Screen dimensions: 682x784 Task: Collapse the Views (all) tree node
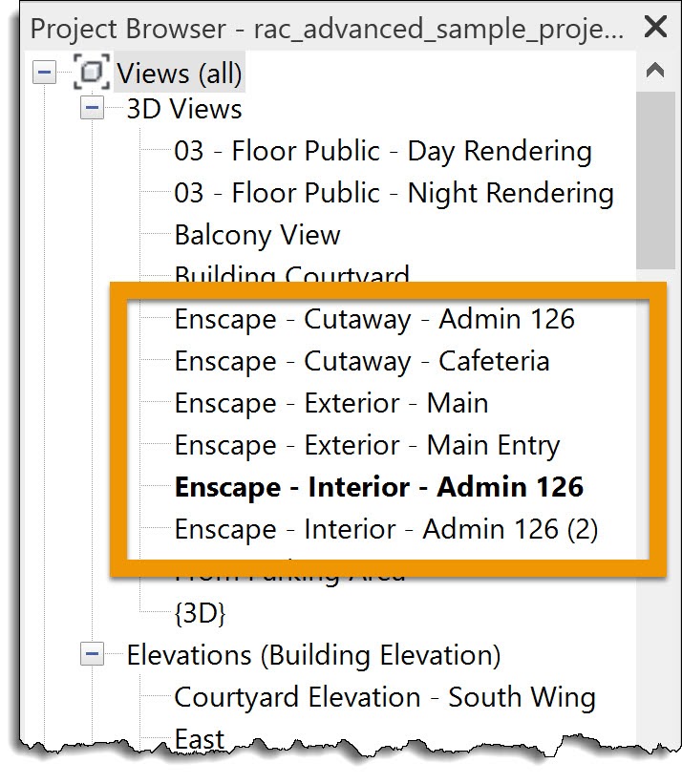[x=44, y=73]
